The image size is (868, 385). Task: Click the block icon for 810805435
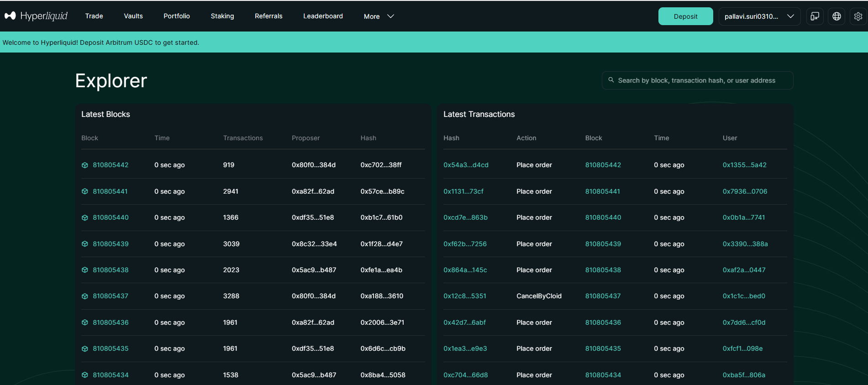coord(84,348)
